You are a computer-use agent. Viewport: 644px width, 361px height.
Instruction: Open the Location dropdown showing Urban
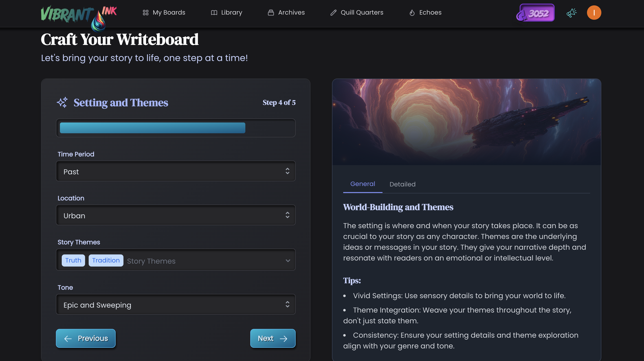point(176,215)
